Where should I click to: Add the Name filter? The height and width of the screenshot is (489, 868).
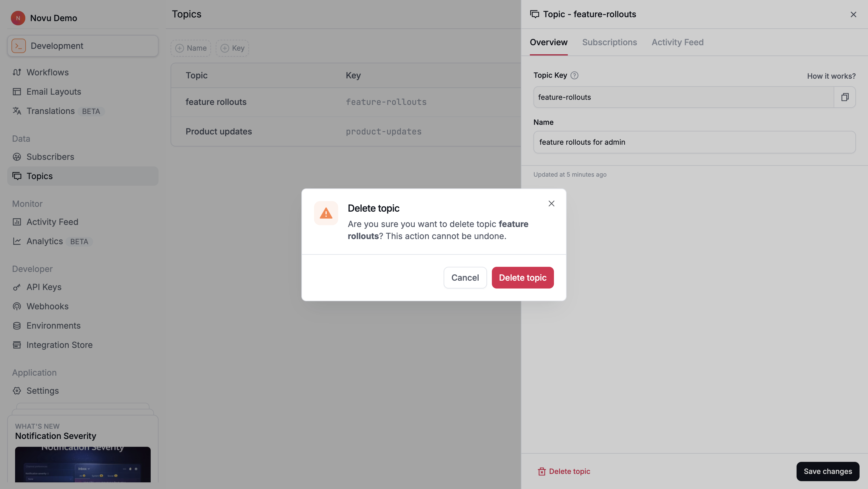[x=191, y=48]
